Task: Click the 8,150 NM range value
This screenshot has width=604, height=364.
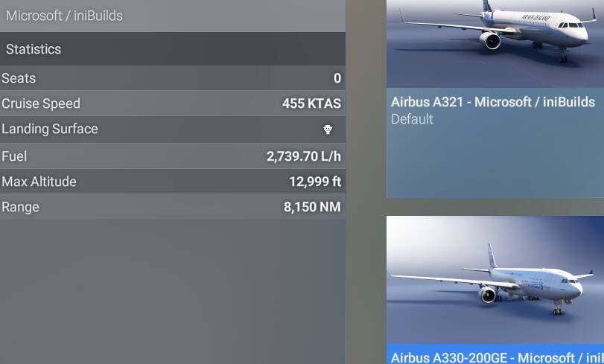Action: pos(312,207)
